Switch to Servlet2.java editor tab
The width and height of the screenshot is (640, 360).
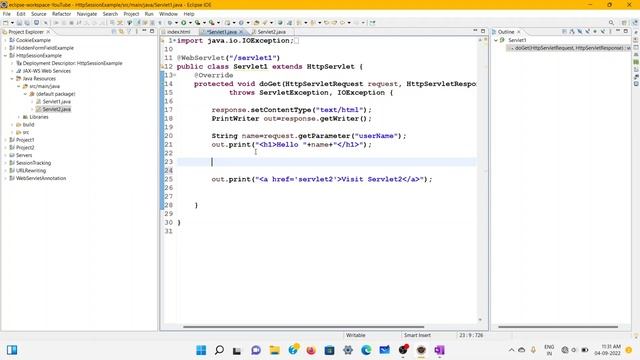point(271,32)
